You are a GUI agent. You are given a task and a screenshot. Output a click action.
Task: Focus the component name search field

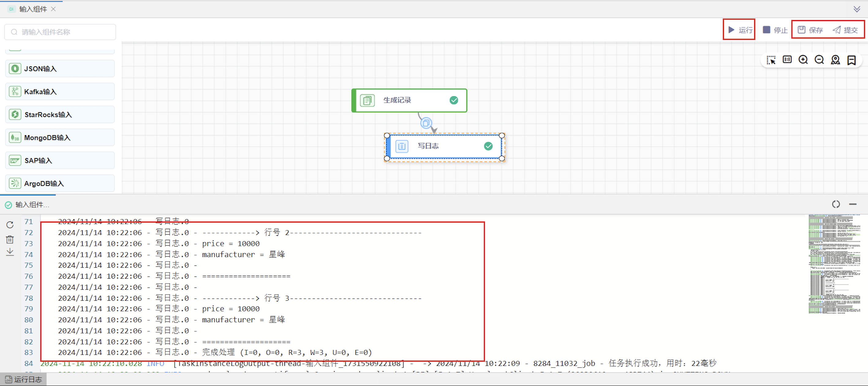tap(61, 32)
